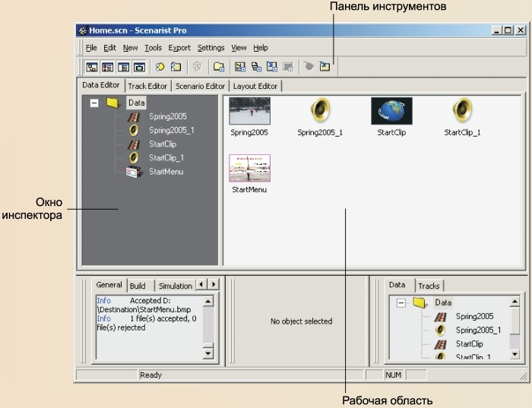Viewport: 532px width, 408px height.
Task: Click 'Accepted D:\Destination\StartMenu.bmp' log text
Action: coord(144,305)
